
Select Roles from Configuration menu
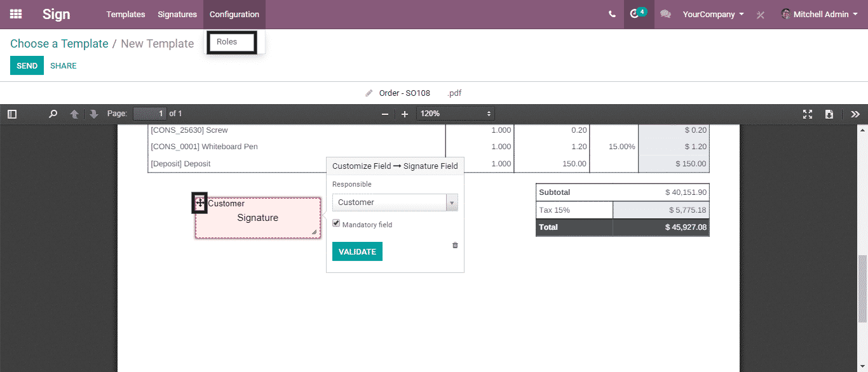coord(227,42)
